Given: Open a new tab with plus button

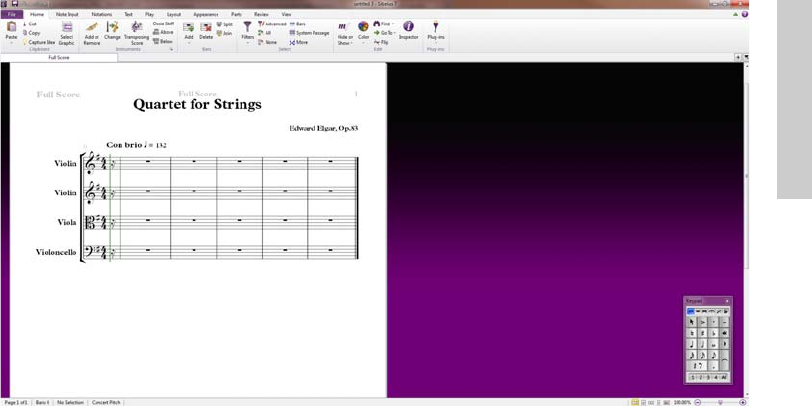Looking at the screenshot, I should click(x=737, y=57).
